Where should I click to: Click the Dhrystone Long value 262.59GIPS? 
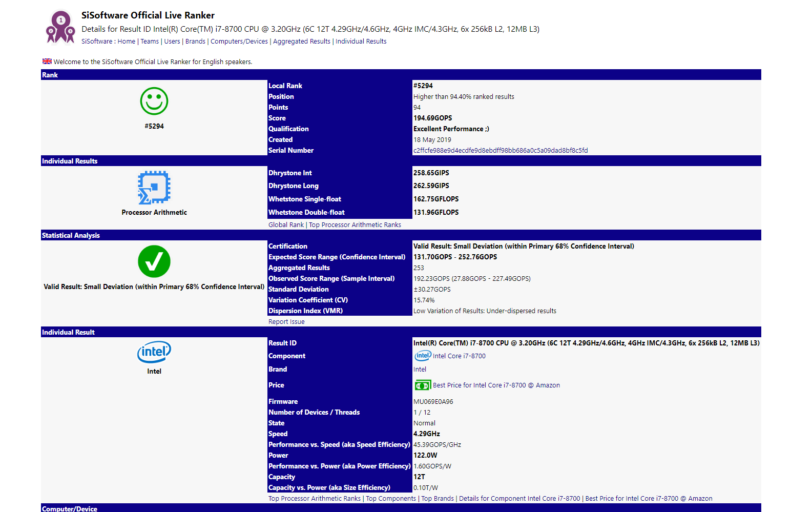[x=431, y=186]
